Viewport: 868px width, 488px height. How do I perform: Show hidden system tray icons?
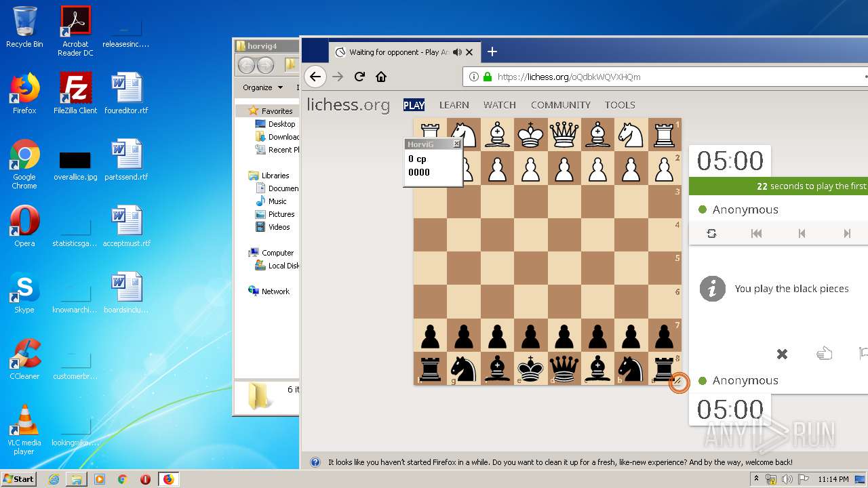tap(757, 479)
